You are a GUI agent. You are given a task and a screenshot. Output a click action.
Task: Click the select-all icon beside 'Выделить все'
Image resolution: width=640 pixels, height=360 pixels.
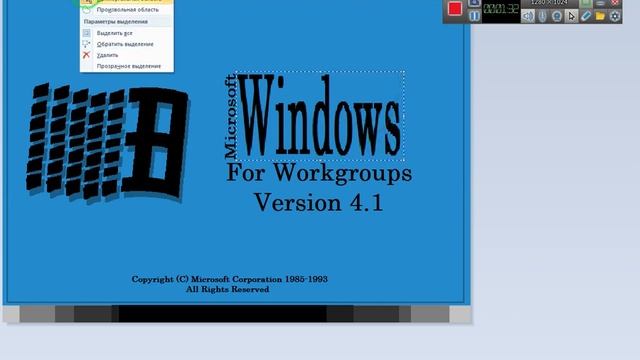click(86, 33)
